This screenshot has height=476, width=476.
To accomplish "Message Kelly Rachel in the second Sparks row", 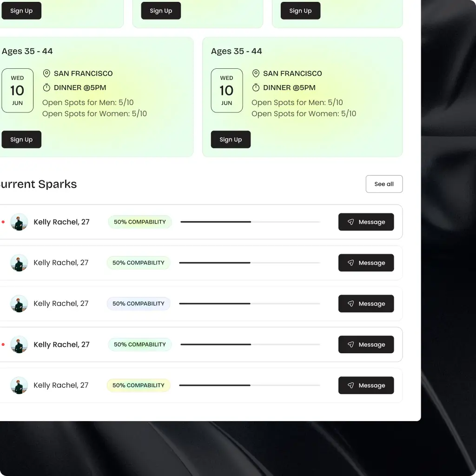I will (x=366, y=263).
